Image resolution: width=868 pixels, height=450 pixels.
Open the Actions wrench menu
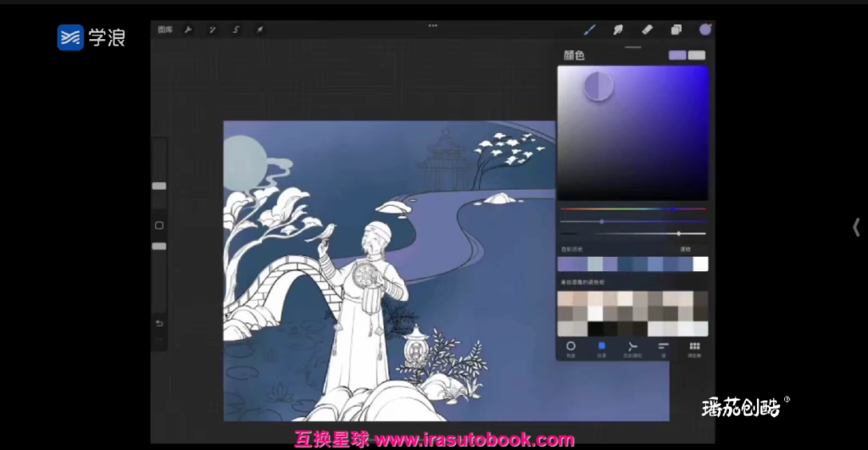(188, 30)
